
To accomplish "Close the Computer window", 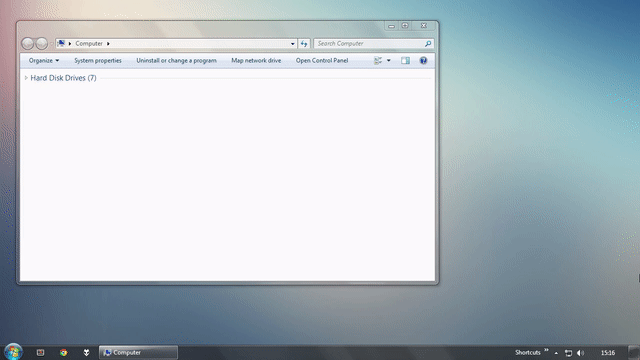I will click(x=424, y=26).
